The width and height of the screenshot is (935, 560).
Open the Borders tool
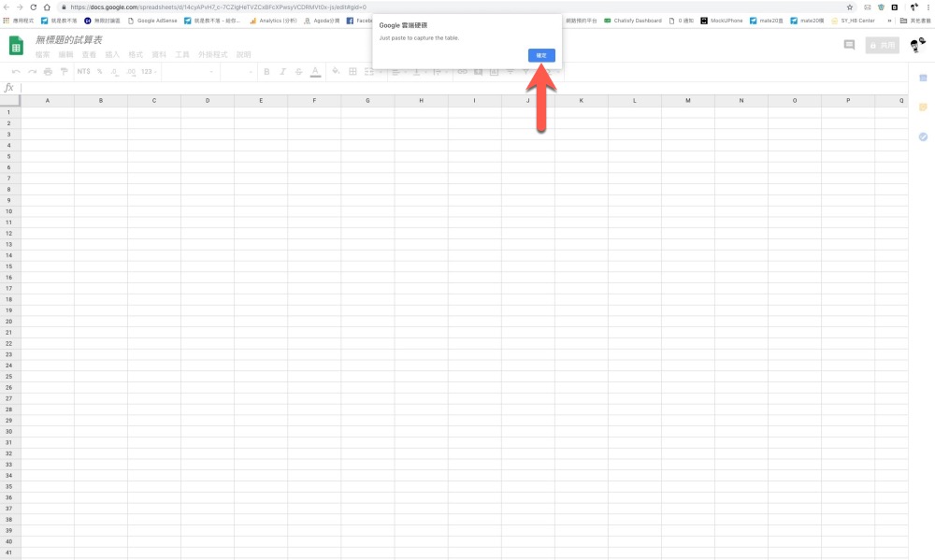tap(353, 72)
